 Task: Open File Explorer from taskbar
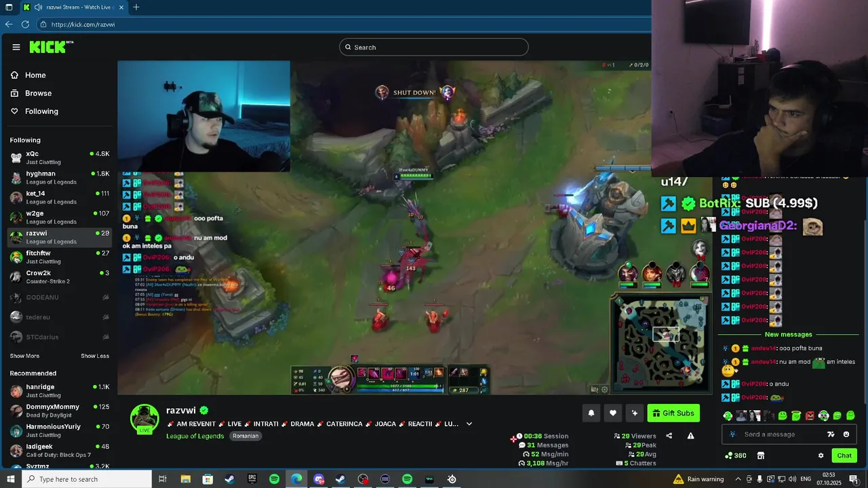185,479
